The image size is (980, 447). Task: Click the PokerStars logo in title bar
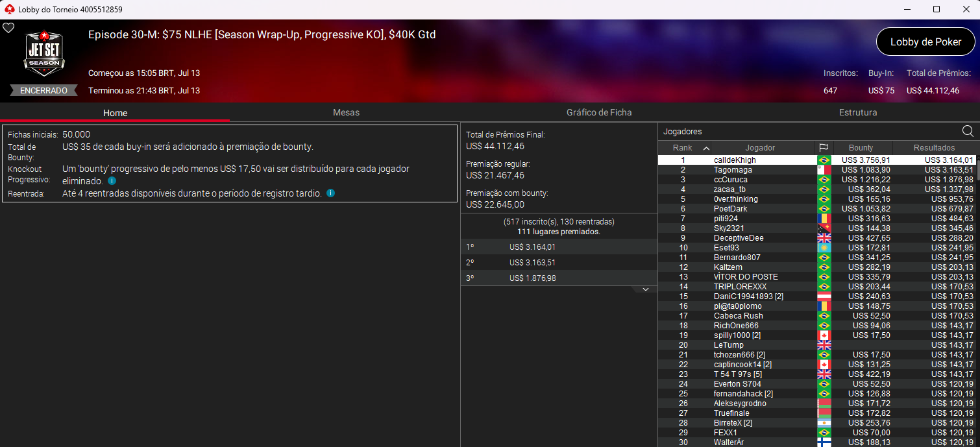(8, 9)
